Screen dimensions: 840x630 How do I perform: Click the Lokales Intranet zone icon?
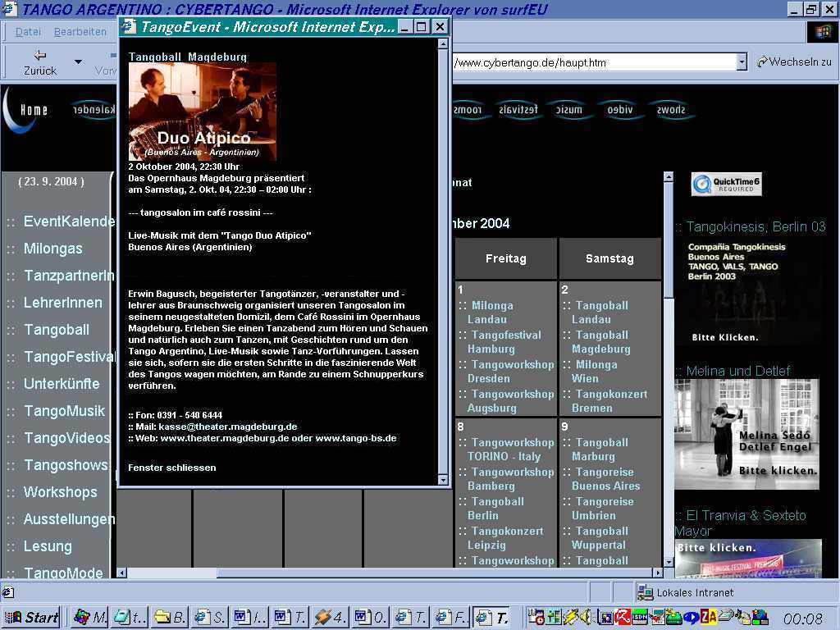[x=645, y=592]
